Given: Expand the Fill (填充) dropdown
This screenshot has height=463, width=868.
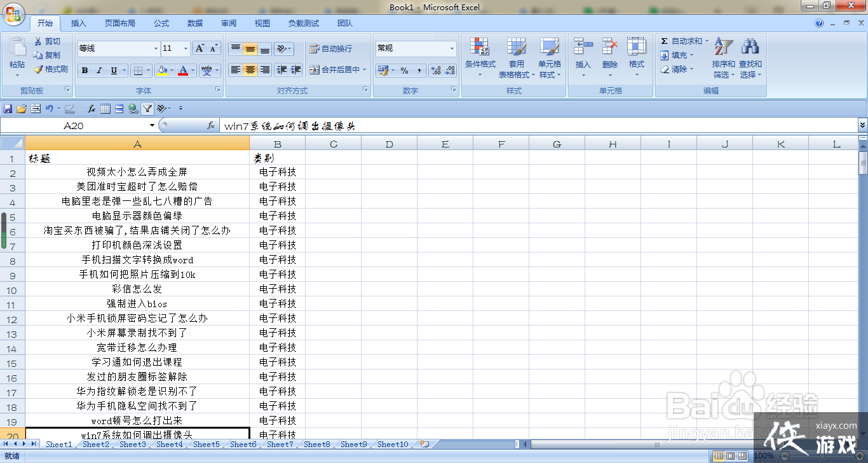Looking at the screenshot, I should tap(692, 55).
